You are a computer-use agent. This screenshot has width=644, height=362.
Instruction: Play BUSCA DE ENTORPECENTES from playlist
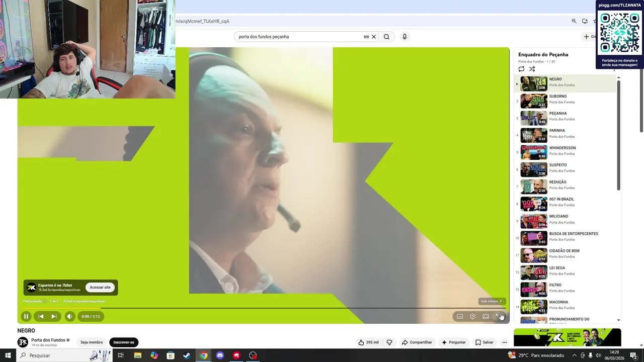[x=565, y=238]
